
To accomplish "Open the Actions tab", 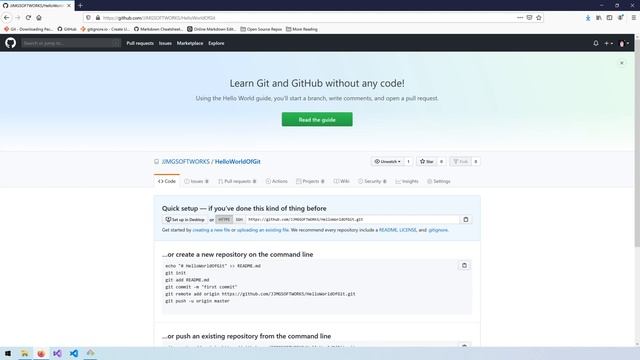I will pos(276,181).
